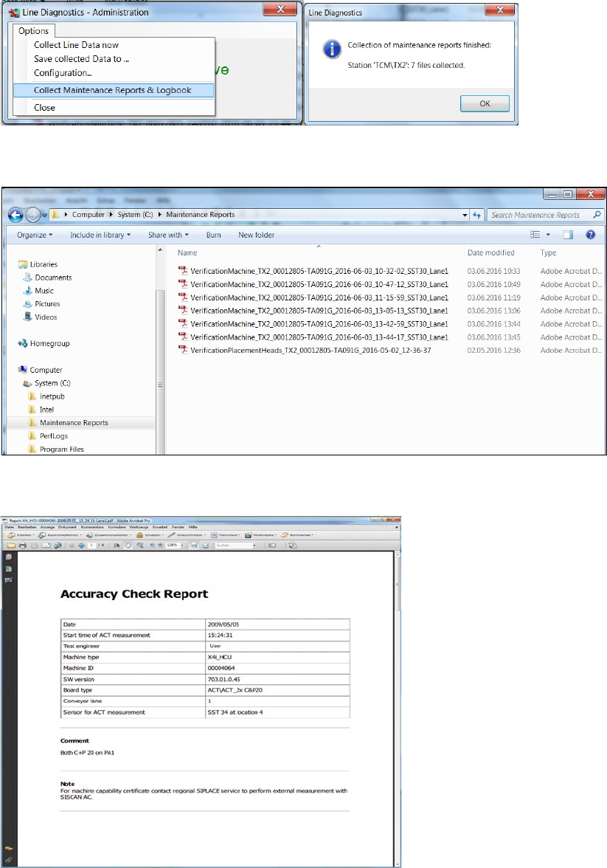
Task: Choose 'Close' in the Options menu
Action: [44, 108]
